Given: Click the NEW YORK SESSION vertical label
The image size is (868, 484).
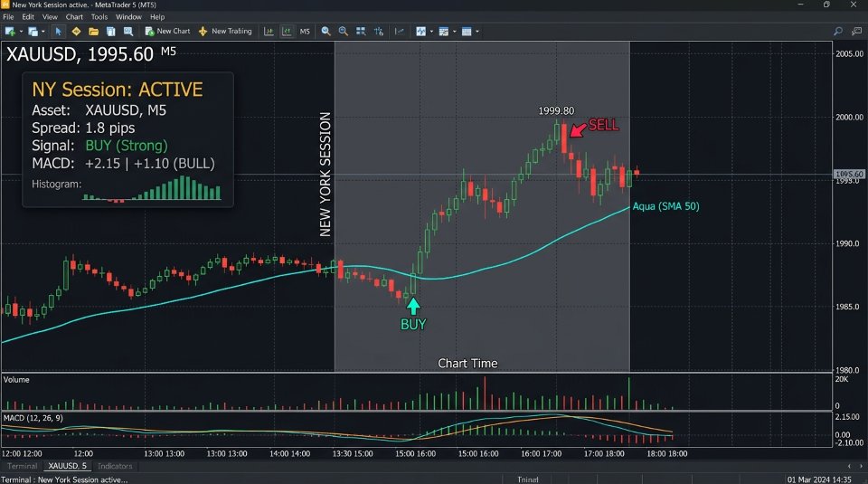Looking at the screenshot, I should [325, 174].
